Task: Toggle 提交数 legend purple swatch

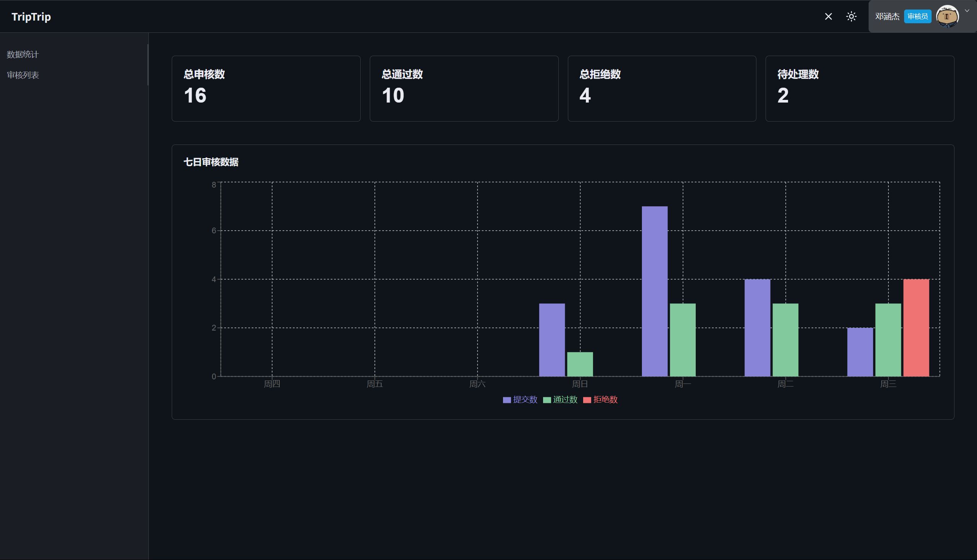Action: point(506,400)
